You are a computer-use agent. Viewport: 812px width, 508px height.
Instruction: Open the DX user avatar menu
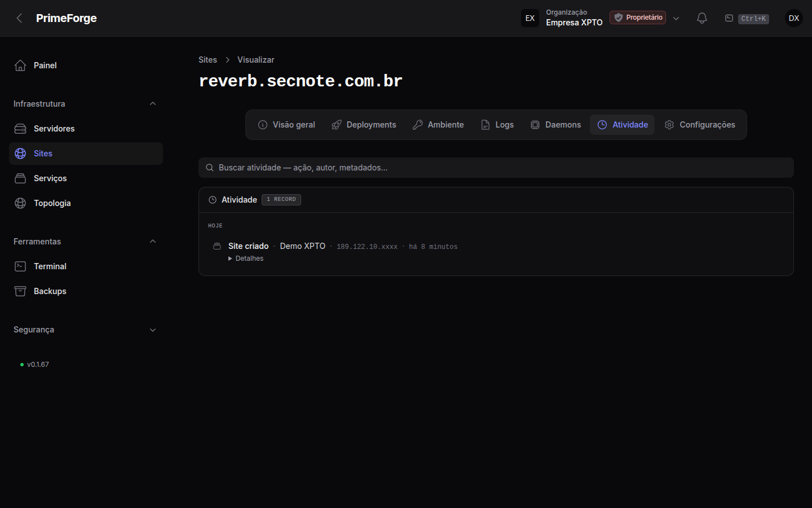coord(794,18)
